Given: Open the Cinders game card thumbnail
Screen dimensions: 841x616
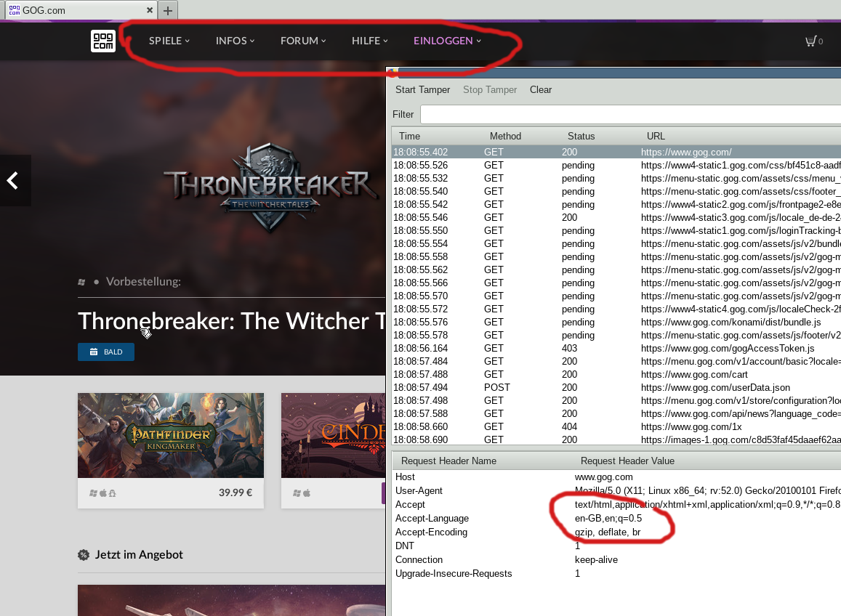Looking at the screenshot, I should pos(333,435).
